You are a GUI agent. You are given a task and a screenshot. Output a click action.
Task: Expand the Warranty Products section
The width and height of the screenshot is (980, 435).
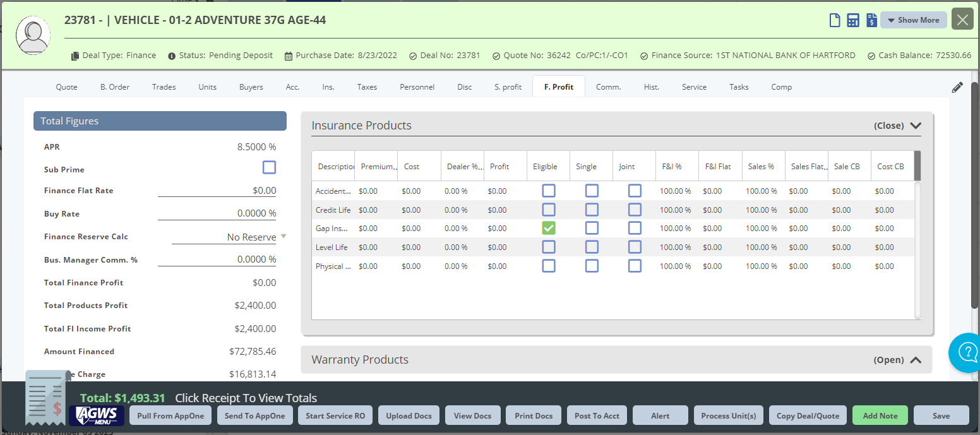pos(916,360)
